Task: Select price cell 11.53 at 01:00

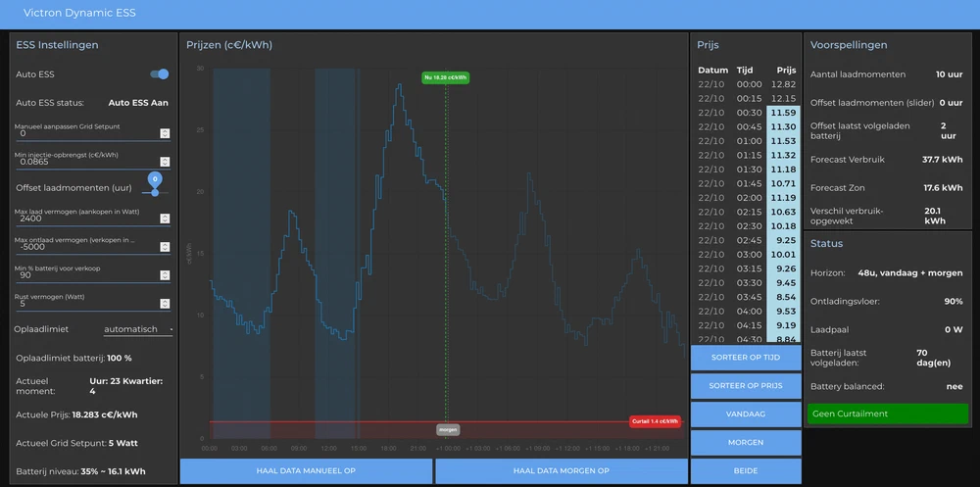Action: [783, 141]
